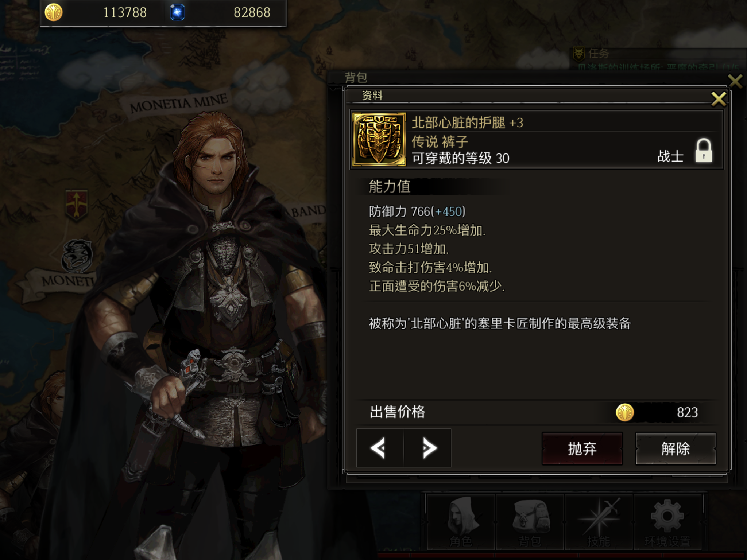Go to previous item with left arrow

379,448
